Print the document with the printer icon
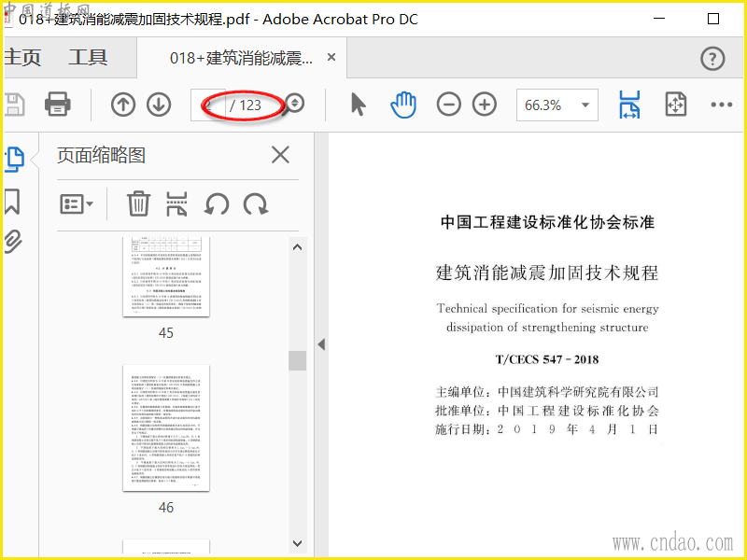 58,104
